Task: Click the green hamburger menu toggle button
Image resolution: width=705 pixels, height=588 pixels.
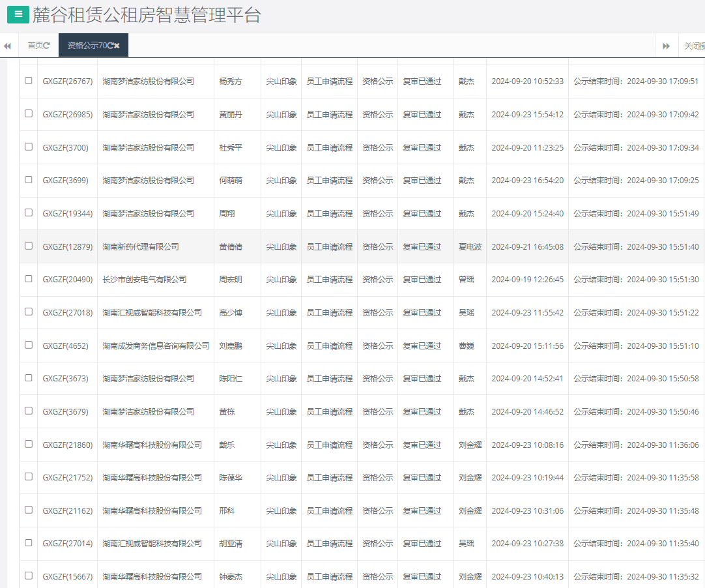Action: coord(18,14)
